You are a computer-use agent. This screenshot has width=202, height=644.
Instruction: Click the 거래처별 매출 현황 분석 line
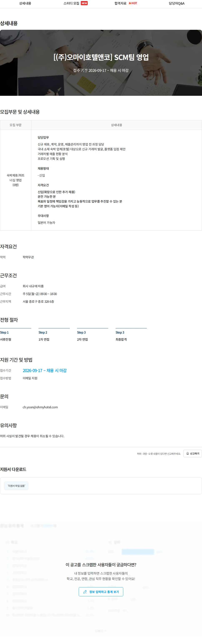tap(52, 154)
